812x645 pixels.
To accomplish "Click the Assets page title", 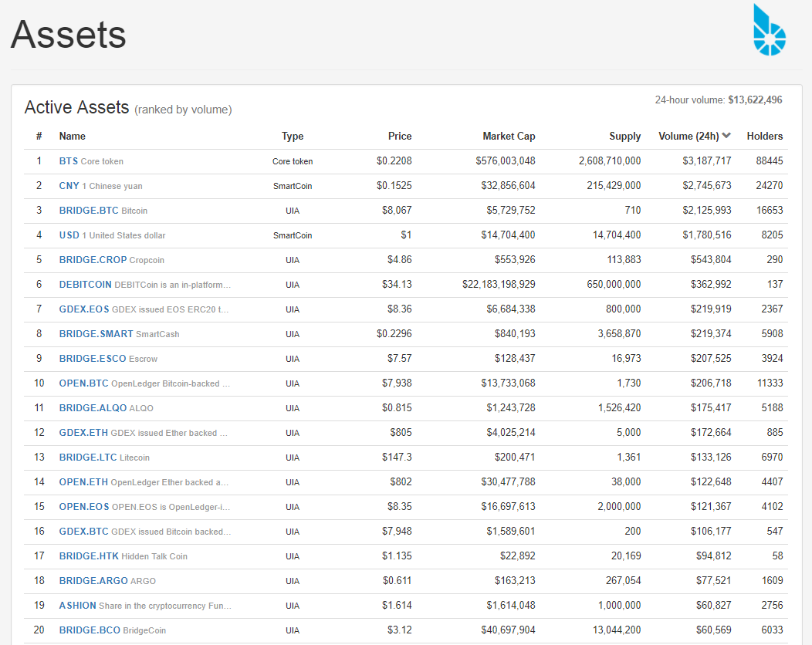I will tap(69, 35).
